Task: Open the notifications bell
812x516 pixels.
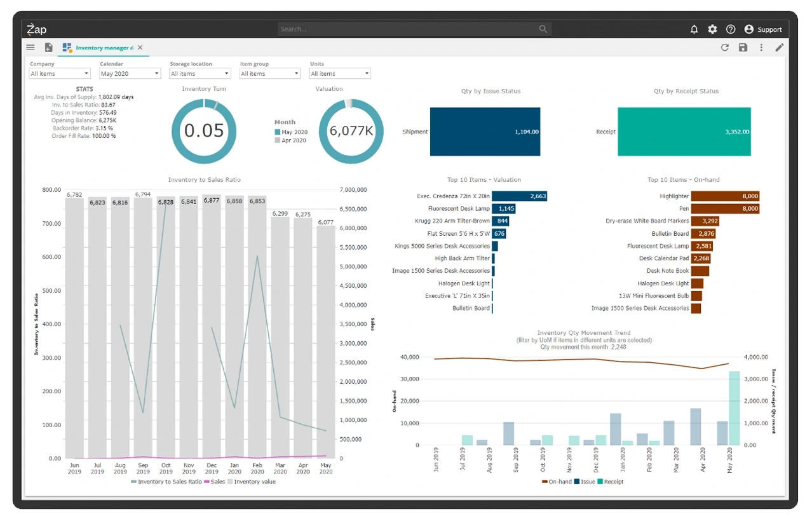Action: [x=694, y=29]
